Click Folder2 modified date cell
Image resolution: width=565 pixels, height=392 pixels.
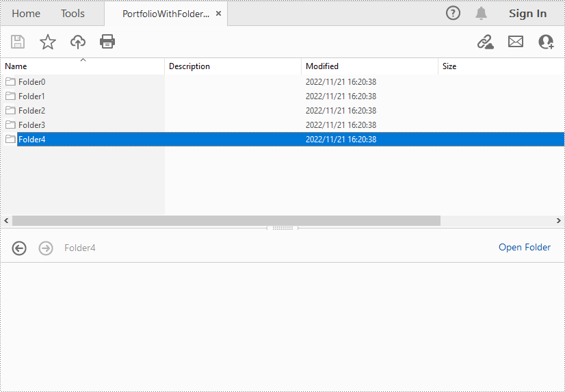click(341, 110)
